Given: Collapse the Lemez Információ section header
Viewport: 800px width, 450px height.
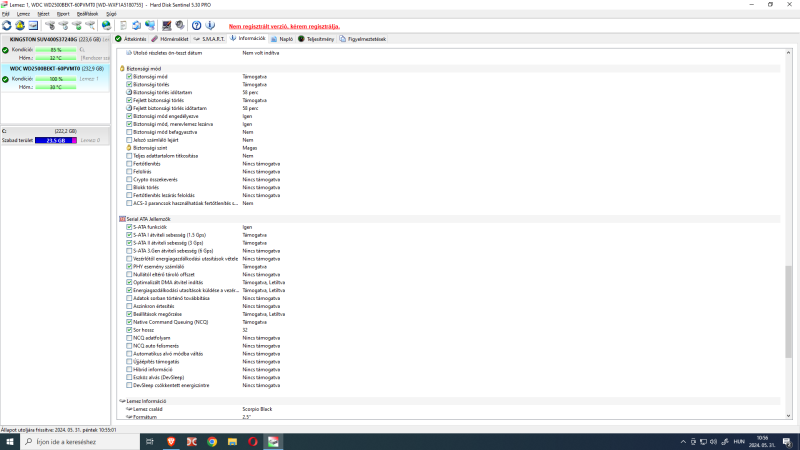Looking at the screenshot, I should click(x=449, y=401).
